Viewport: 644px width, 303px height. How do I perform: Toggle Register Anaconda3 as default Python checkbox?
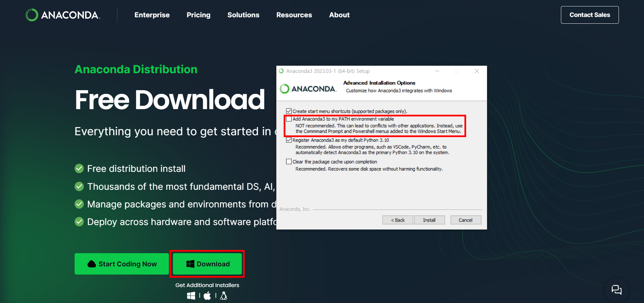click(289, 140)
